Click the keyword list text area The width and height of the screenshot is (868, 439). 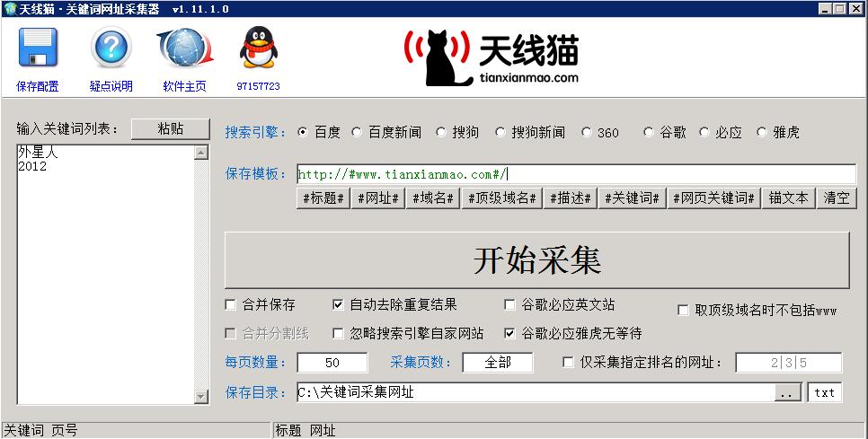click(106, 275)
